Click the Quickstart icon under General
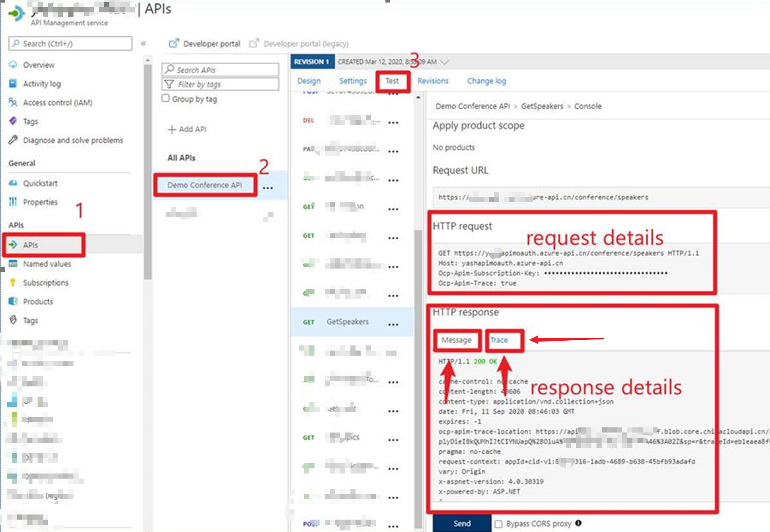The image size is (770, 532). [x=13, y=183]
